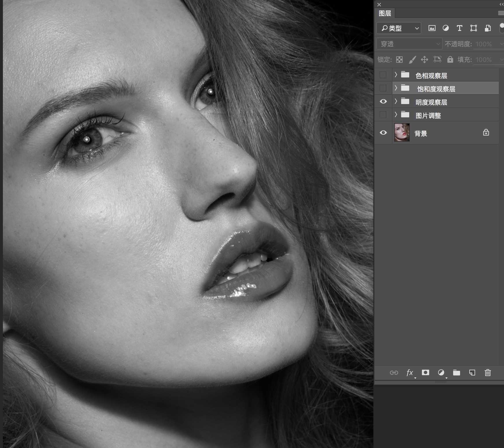Show the 色相观察层 group

[383, 75]
